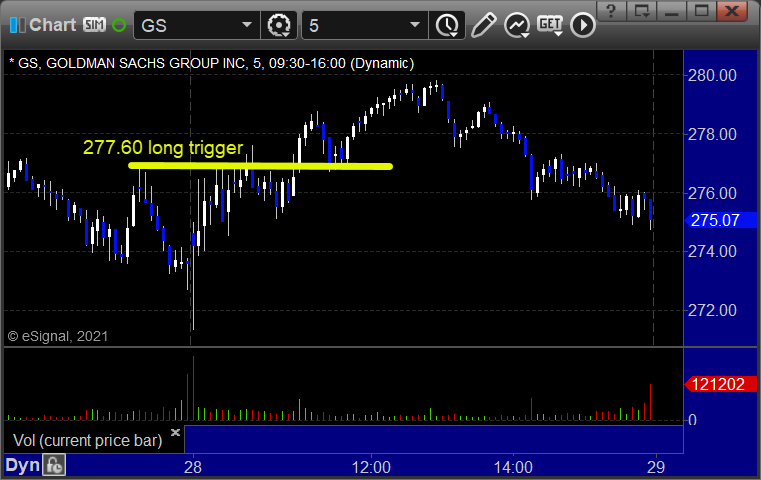Click the blue bar beside Vol label
The width and height of the screenshot is (761, 480).
434,439
